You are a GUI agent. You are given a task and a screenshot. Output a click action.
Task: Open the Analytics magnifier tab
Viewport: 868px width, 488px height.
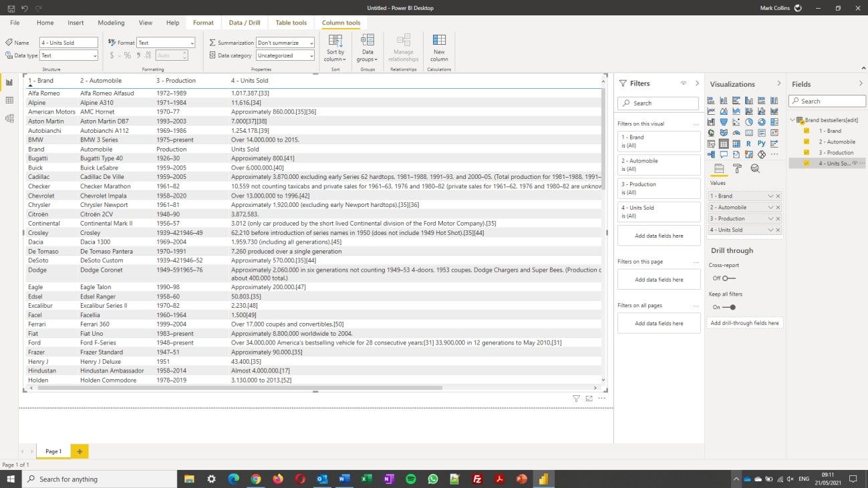coord(755,169)
